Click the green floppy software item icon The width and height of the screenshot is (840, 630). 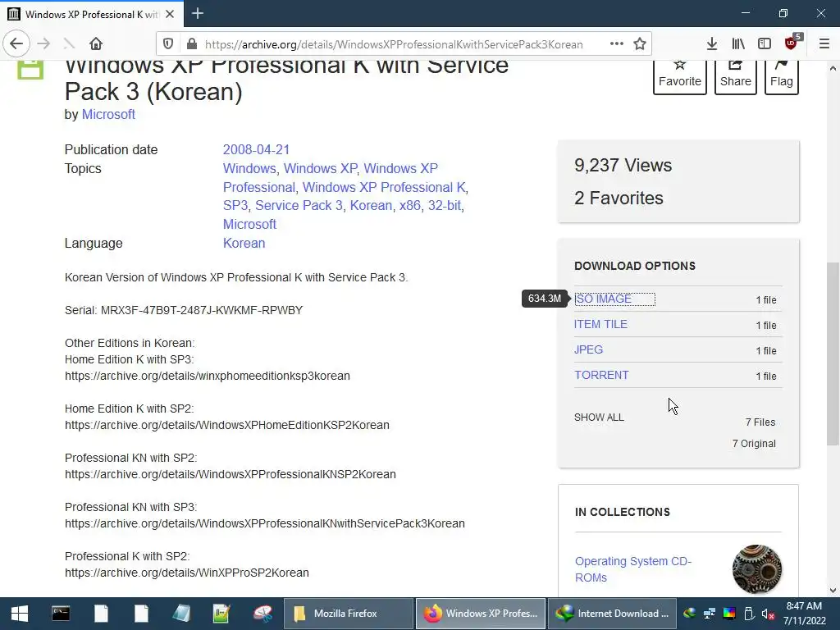click(30, 70)
